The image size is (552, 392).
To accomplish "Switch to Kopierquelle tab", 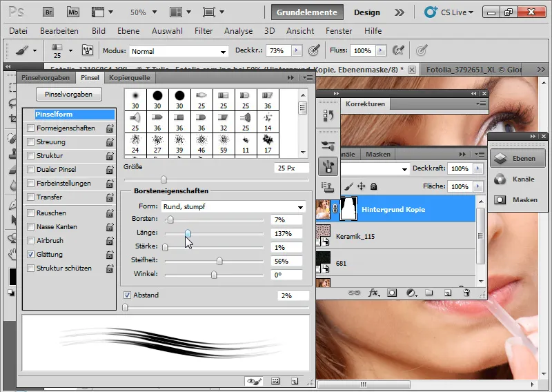I will coord(130,77).
